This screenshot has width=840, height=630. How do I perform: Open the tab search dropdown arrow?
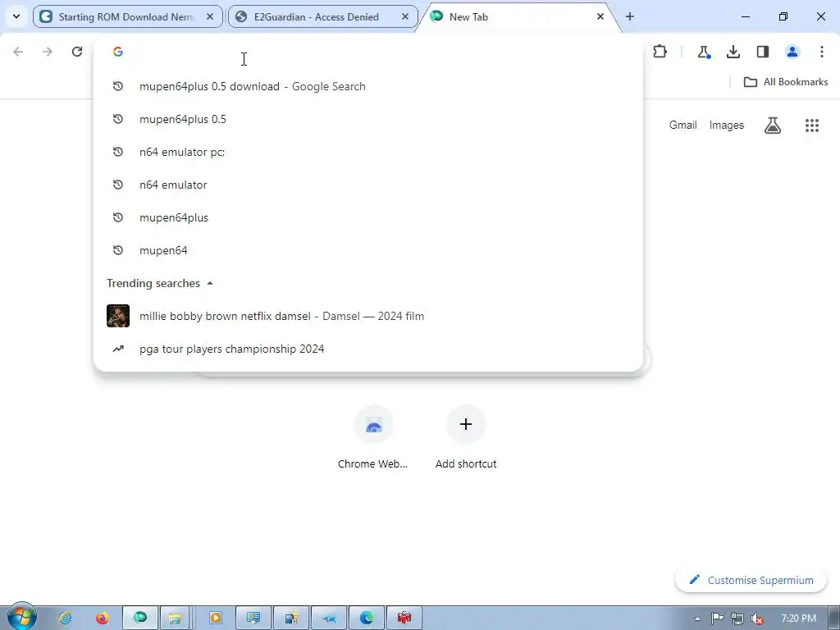(16, 16)
